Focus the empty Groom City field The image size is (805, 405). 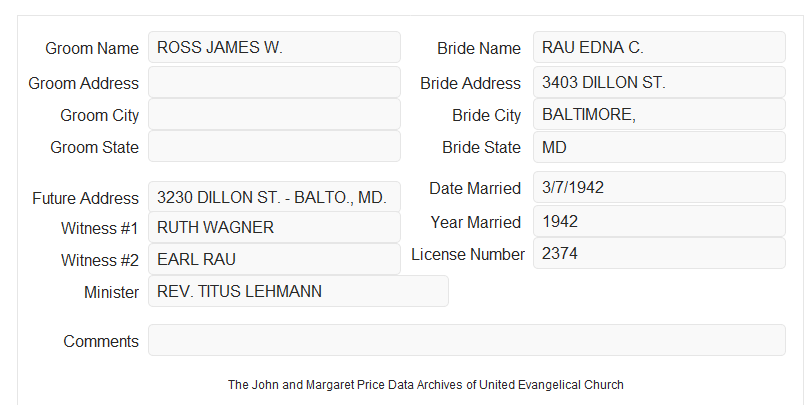pos(274,114)
